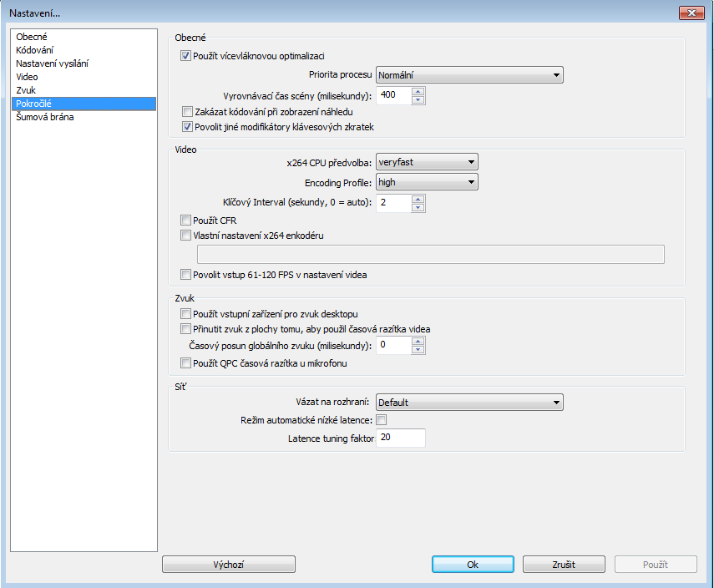The width and height of the screenshot is (714, 588).
Task: Click the Časový posun globálního zvuku field
Action: coord(394,345)
